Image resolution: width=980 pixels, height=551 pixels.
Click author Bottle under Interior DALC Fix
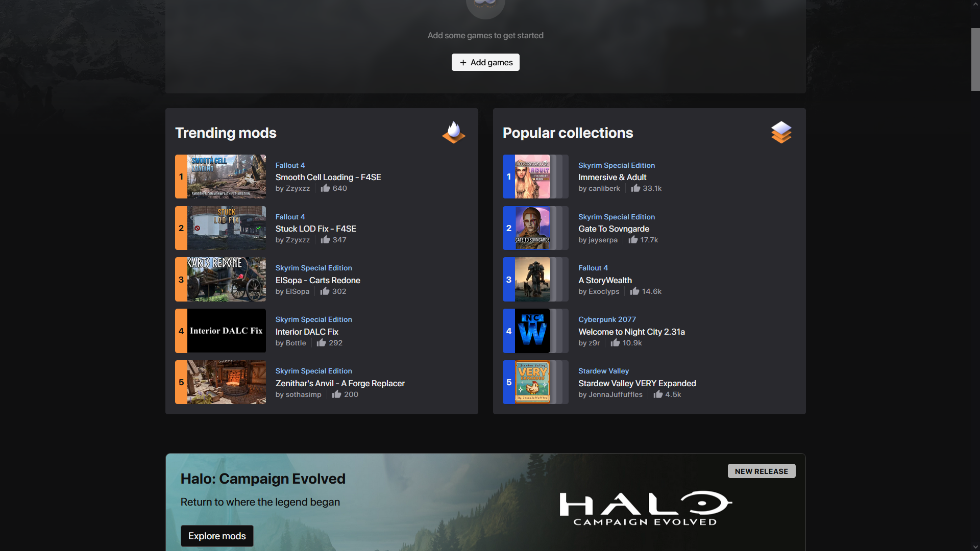[x=296, y=343]
